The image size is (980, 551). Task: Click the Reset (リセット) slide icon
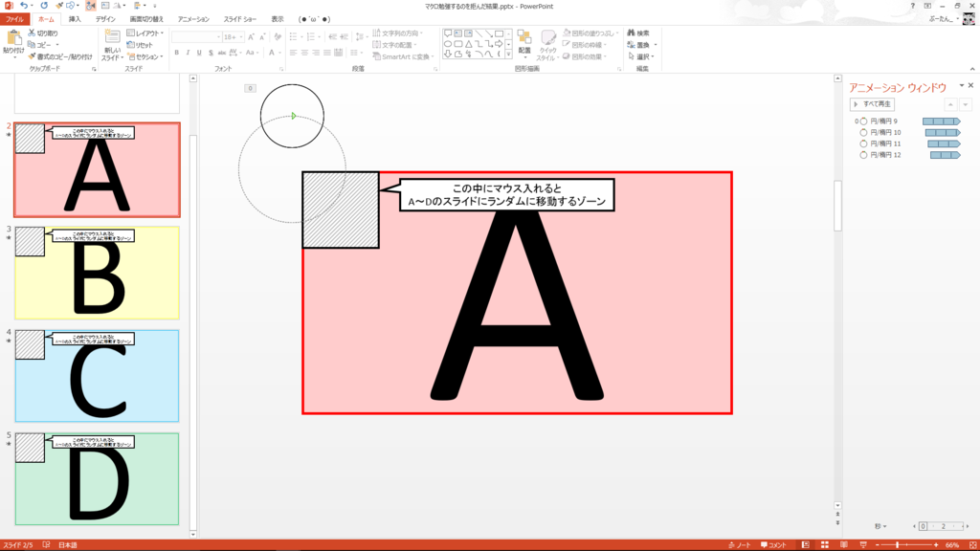(x=130, y=45)
